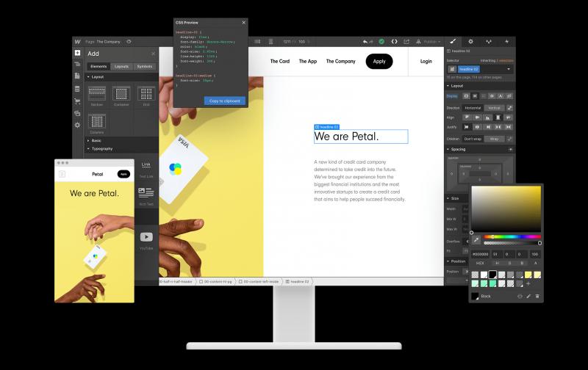Click the Apply button in site navbar

pos(379,62)
